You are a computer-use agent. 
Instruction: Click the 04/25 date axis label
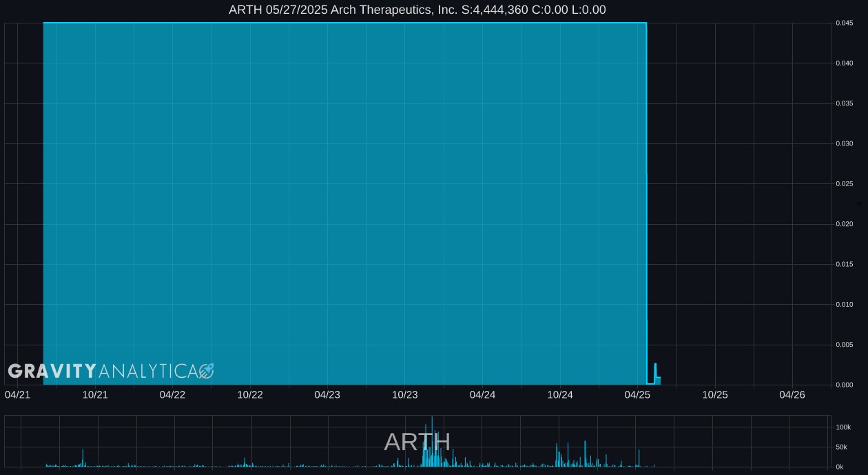[637, 394]
